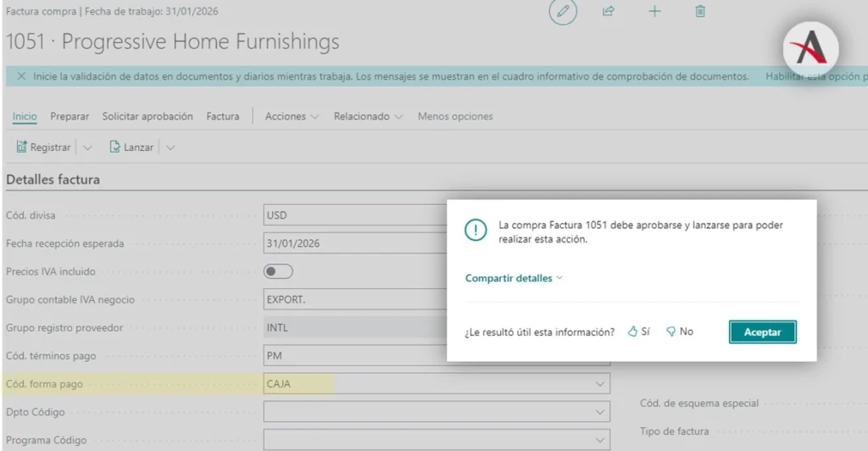Expand the Compartir detalles section
Screen dimensions: 868x451
click(514, 278)
